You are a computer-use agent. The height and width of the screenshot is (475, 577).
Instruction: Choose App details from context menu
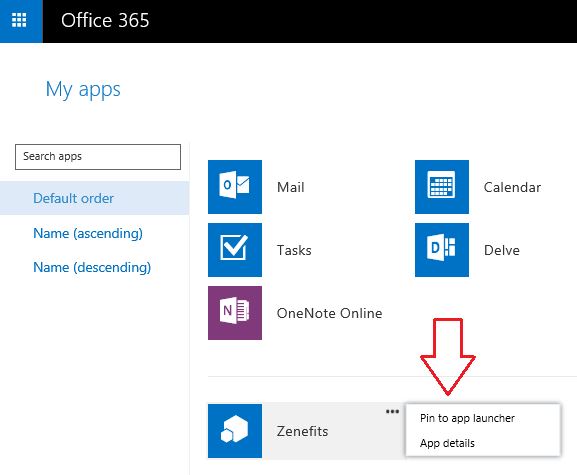[447, 443]
